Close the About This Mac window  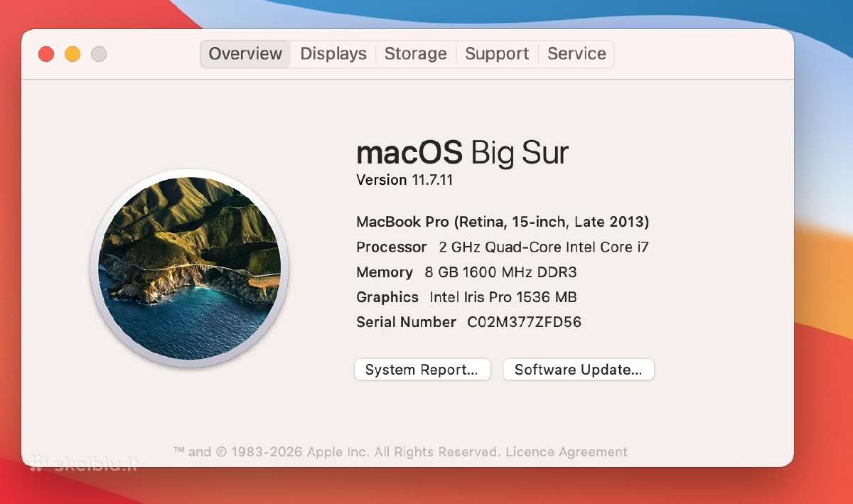coord(46,54)
